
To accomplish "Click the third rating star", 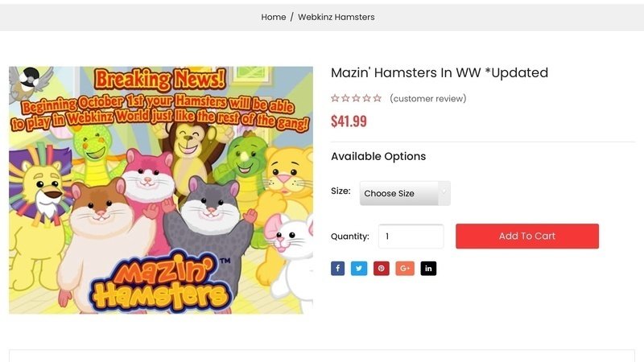I will coord(357,99).
